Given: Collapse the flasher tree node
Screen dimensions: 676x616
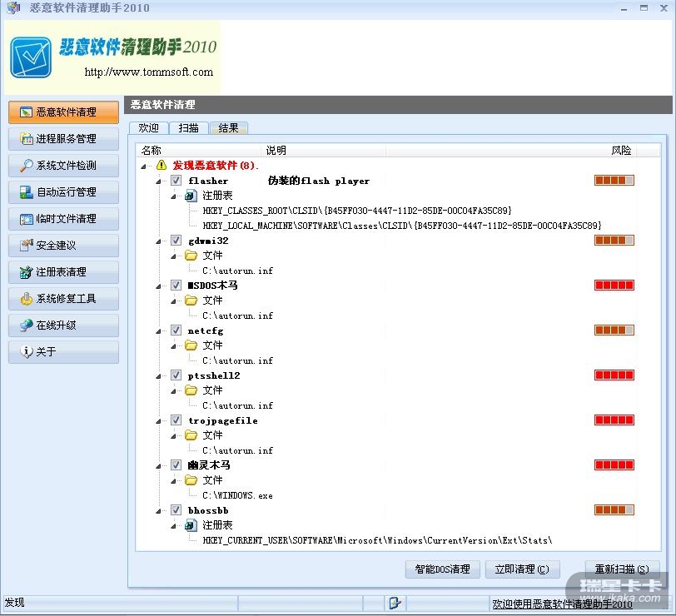Looking at the screenshot, I should coord(158,181).
